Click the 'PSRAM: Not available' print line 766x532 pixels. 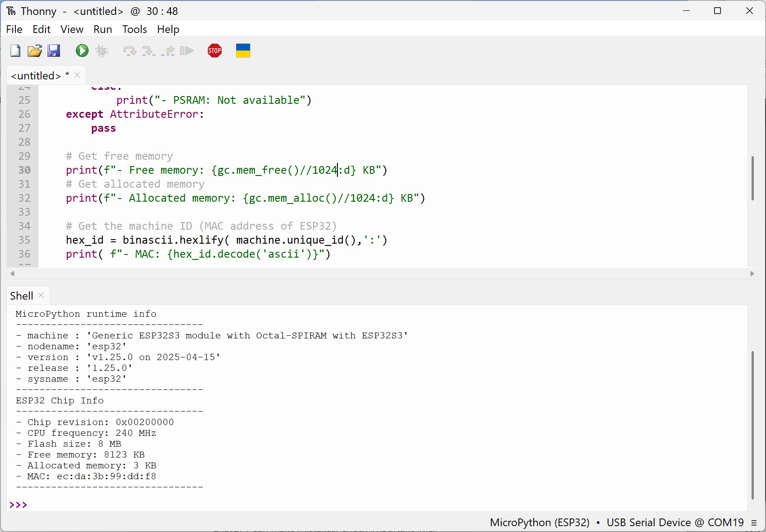[214, 100]
